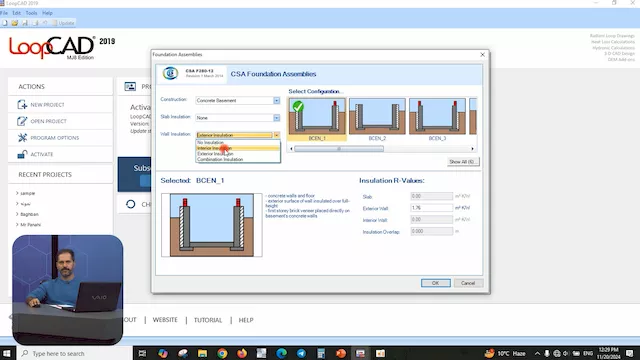Open recent project 'Mr Panahi'
Viewport: 640px width, 360px height.
[30, 224]
